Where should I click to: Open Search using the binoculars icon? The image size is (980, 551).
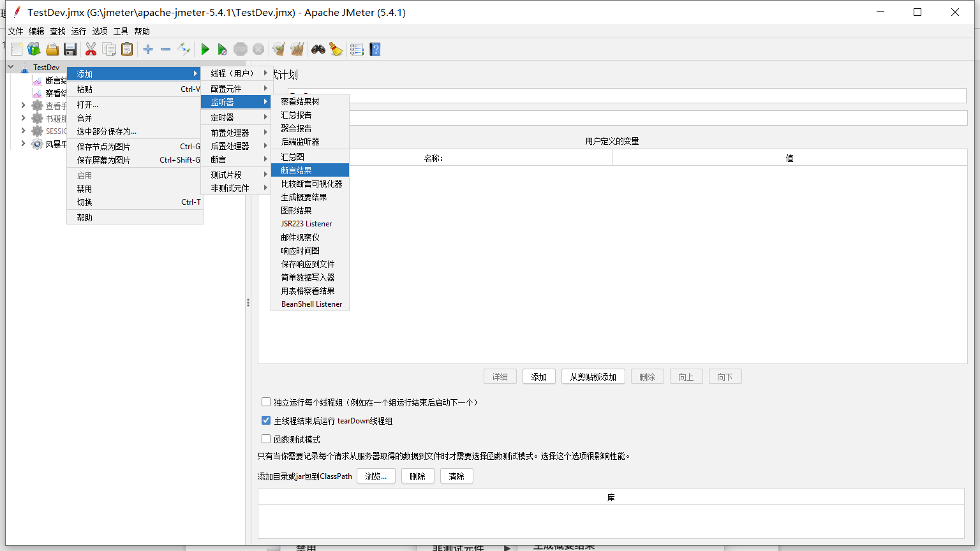(x=318, y=49)
